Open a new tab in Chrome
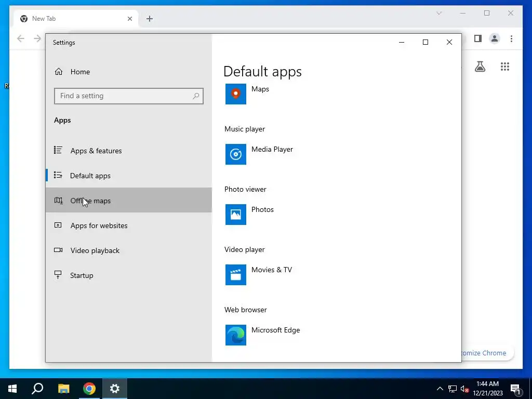Image resolution: width=532 pixels, height=399 pixels. [150, 19]
